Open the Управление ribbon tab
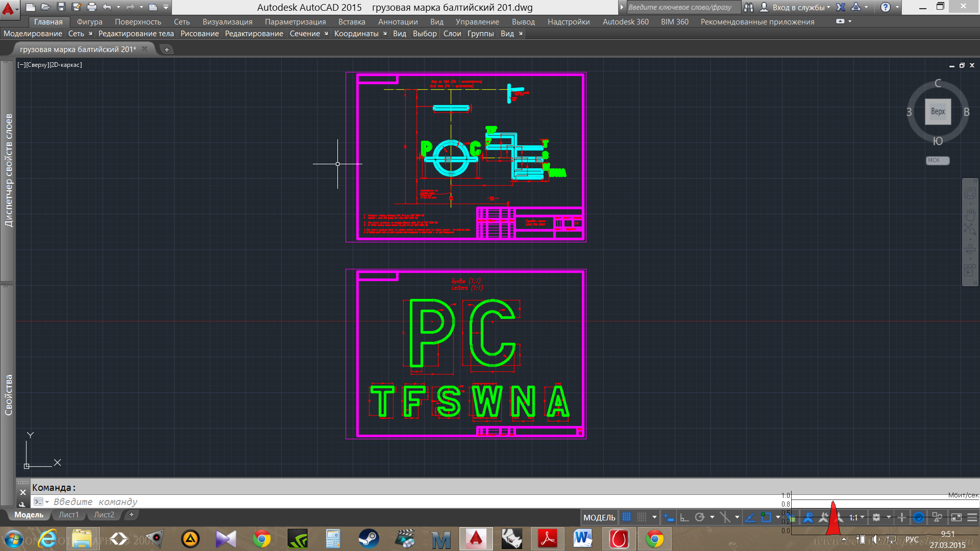 (477, 21)
